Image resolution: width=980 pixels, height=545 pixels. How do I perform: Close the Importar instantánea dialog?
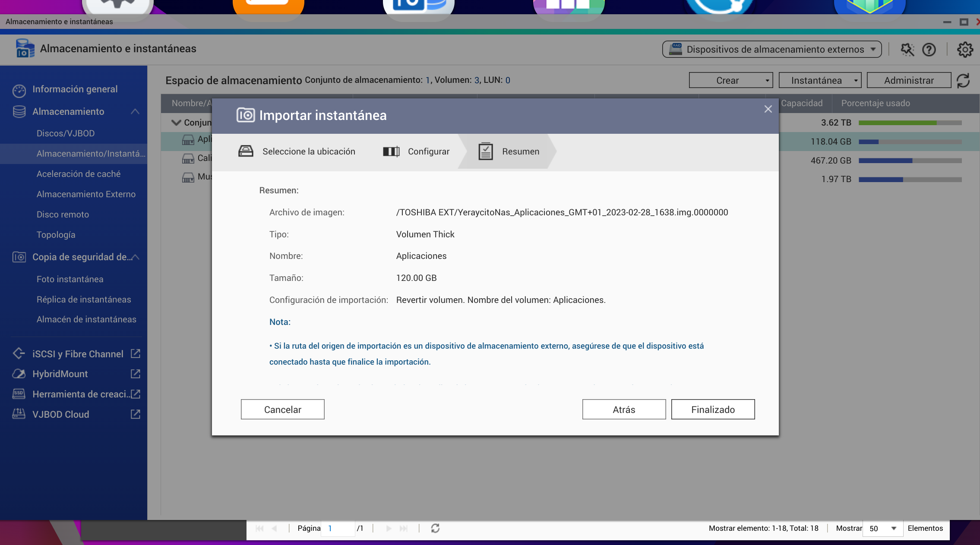tap(768, 109)
